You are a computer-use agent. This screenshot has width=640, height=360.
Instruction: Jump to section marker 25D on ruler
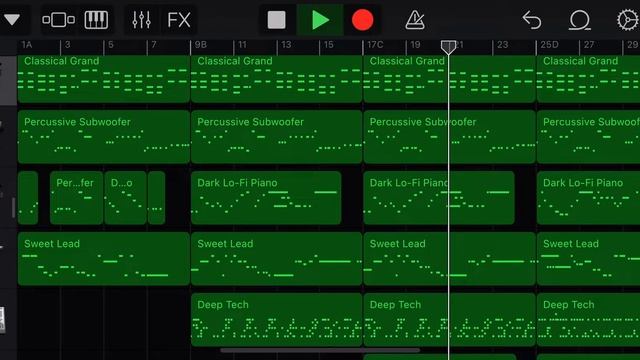click(x=549, y=45)
